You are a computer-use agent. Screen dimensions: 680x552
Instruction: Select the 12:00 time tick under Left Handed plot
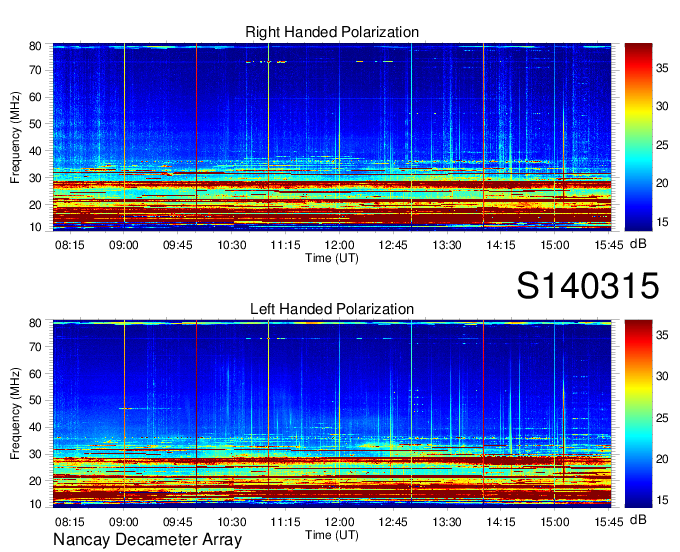(339, 522)
